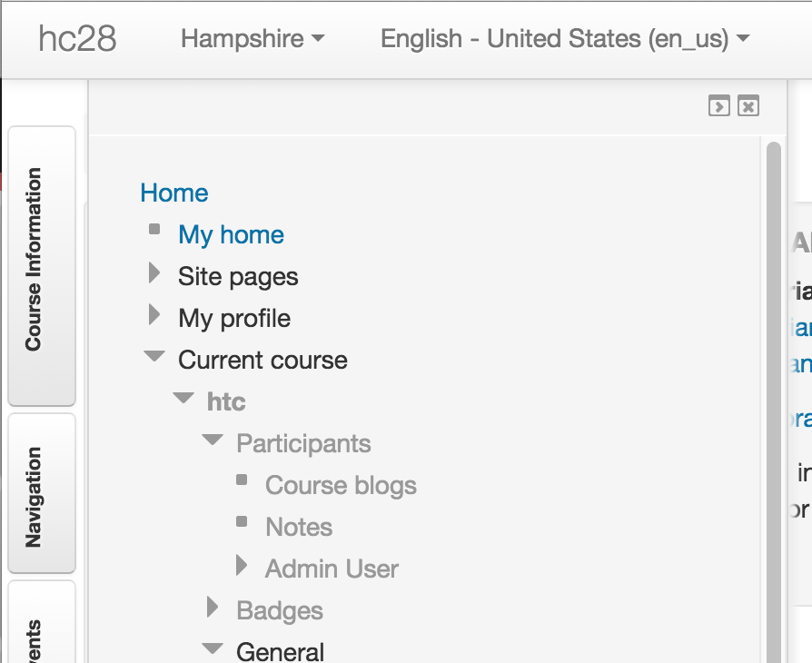Go to hc28 site brand link
The height and width of the screenshot is (663, 812).
pos(78,39)
